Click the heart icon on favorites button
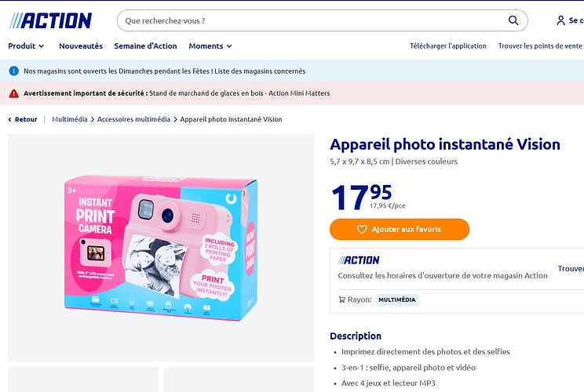The height and width of the screenshot is (392, 584). coord(362,230)
